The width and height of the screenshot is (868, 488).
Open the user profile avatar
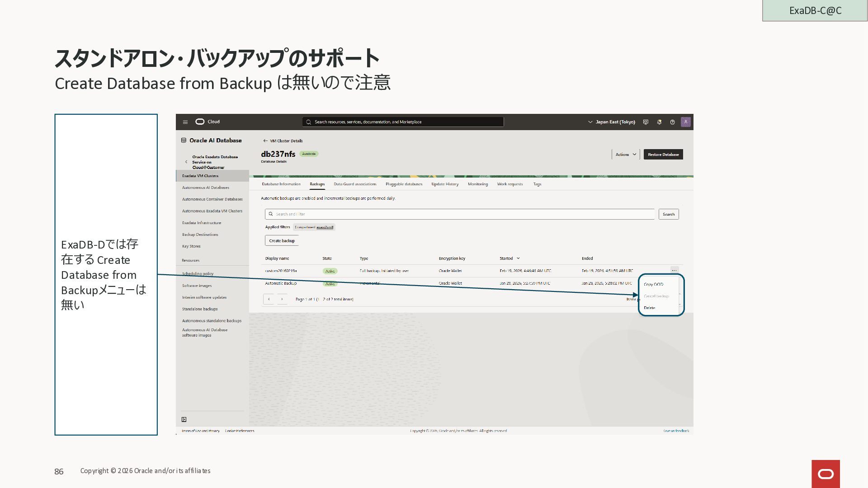click(685, 122)
